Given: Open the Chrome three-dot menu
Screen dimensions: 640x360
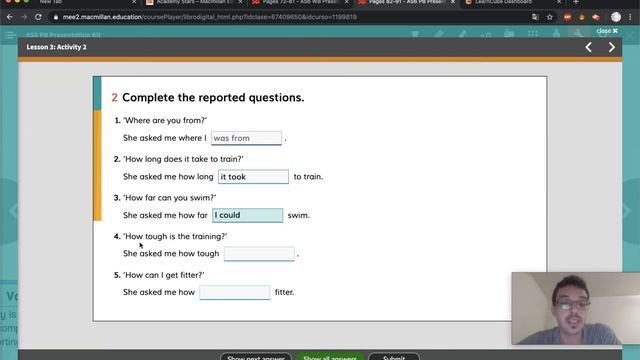Looking at the screenshot, I should (x=631, y=17).
